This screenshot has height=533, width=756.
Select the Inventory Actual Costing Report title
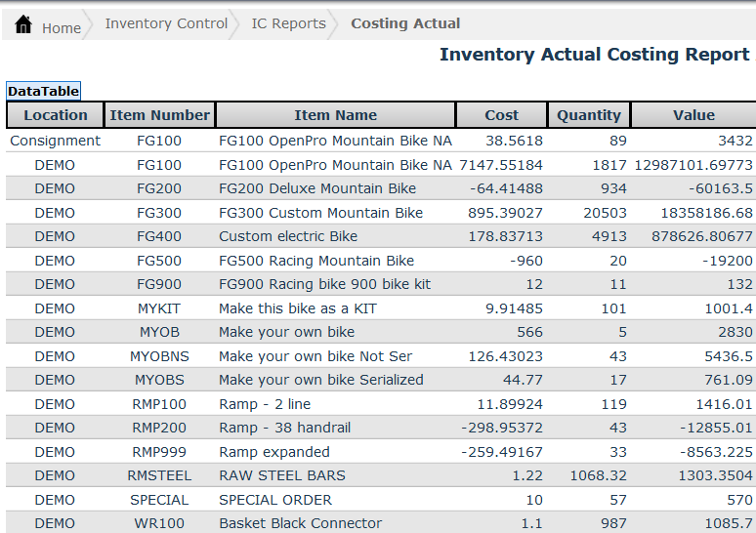point(594,55)
